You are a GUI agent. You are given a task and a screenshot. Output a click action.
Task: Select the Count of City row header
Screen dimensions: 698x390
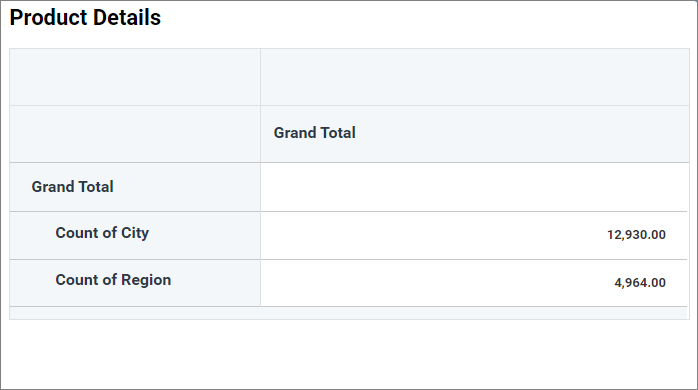(135, 236)
